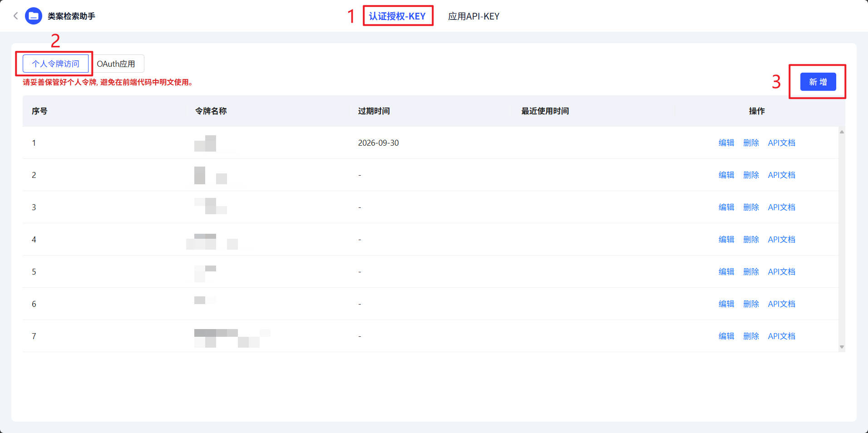The width and height of the screenshot is (868, 433).
Task: Switch to 认证授权-KEY tab
Action: coord(397,16)
